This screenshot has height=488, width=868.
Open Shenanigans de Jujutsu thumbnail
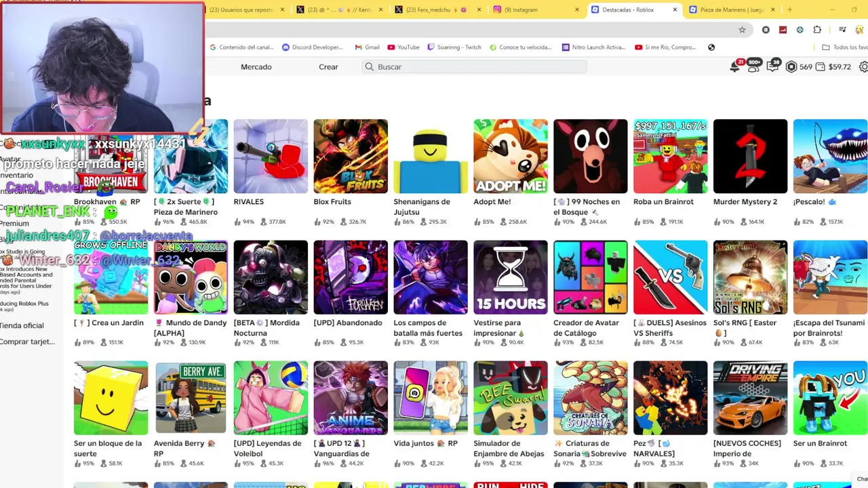[431, 157]
